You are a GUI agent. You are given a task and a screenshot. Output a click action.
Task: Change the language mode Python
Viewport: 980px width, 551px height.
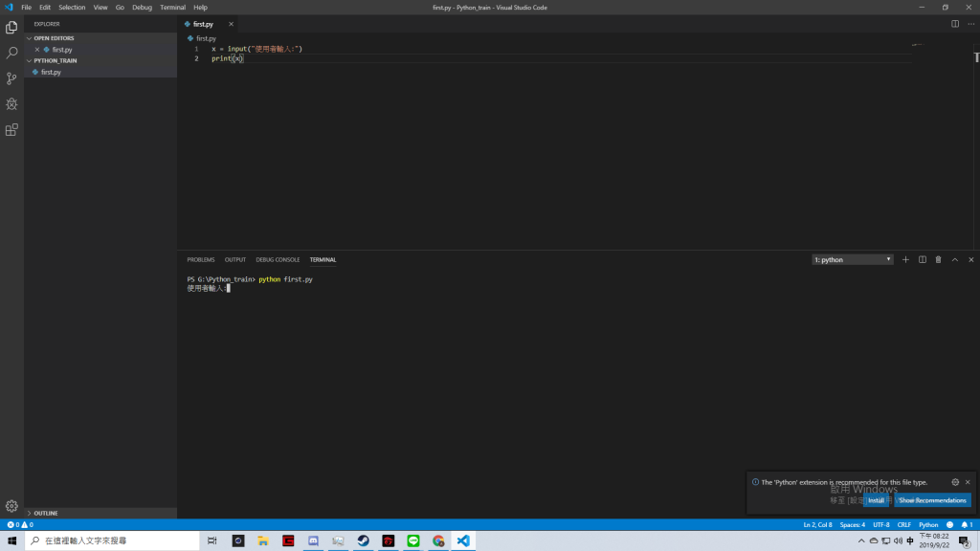pos(928,525)
